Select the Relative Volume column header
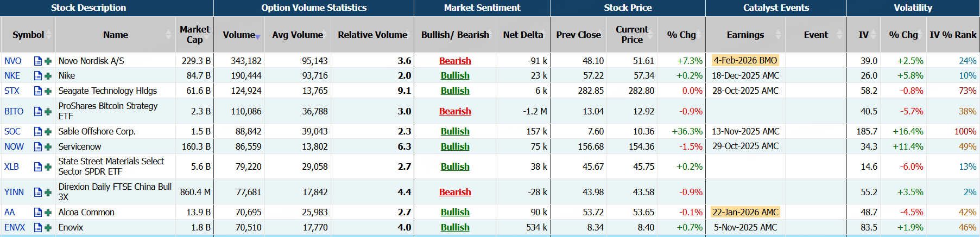 (x=372, y=35)
